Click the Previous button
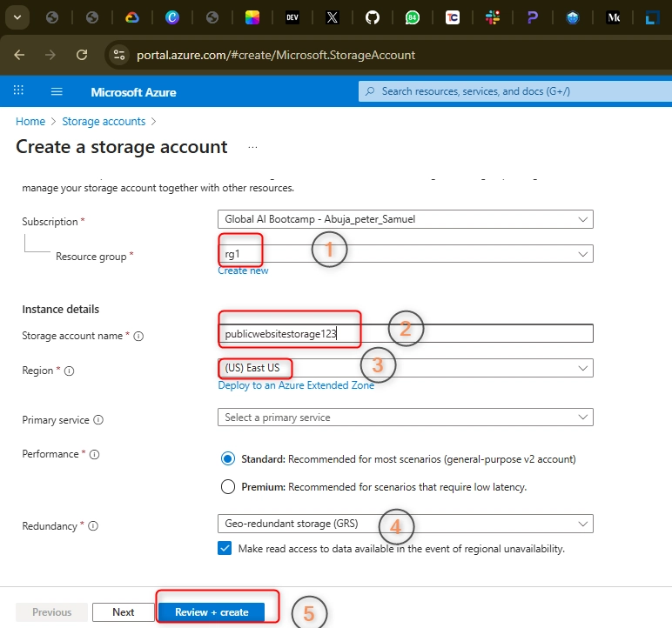This screenshot has width=672, height=628. tap(52, 612)
